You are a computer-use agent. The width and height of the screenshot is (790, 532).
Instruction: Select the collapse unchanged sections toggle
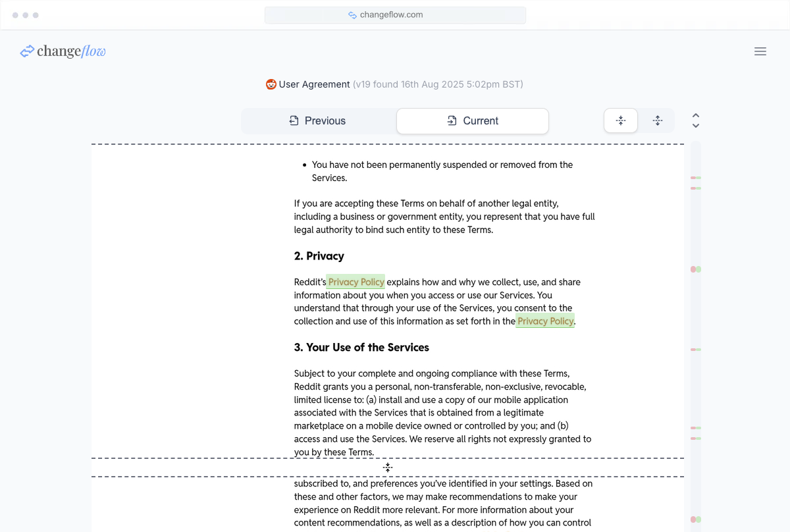[x=621, y=120]
